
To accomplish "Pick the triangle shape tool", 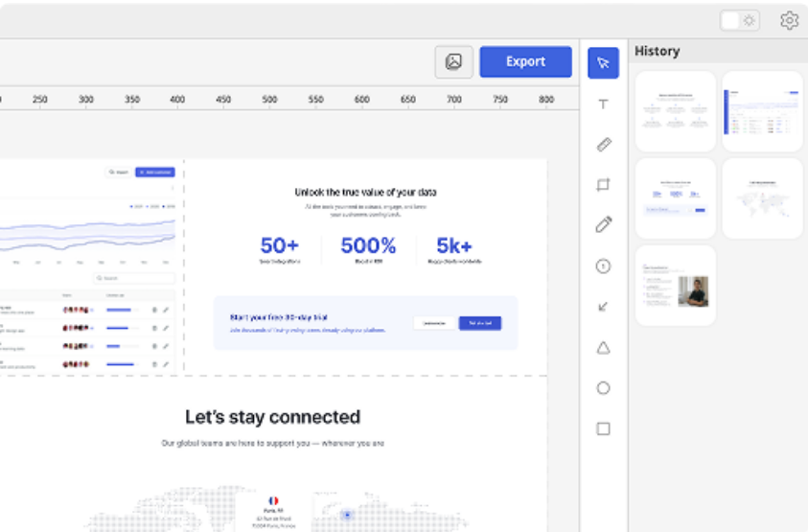I will (x=603, y=348).
